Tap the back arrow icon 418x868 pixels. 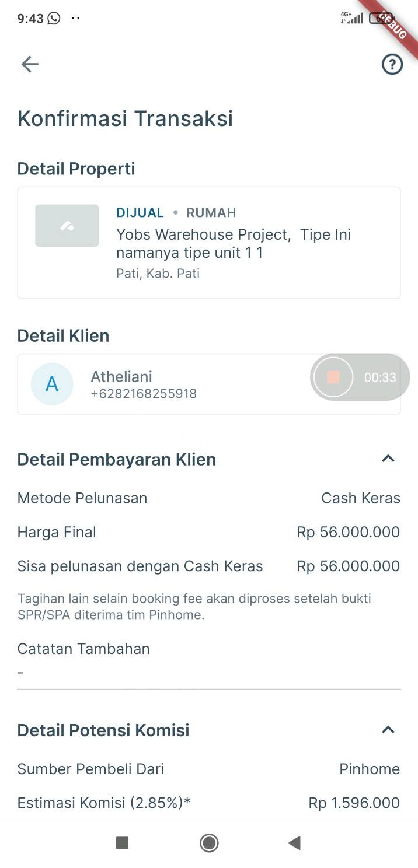coord(30,64)
